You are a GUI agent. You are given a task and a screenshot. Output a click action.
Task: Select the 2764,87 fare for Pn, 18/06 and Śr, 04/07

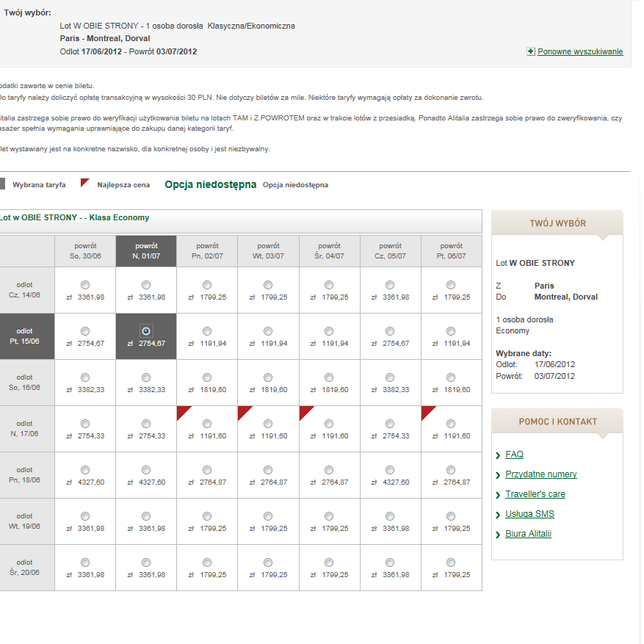point(329,470)
